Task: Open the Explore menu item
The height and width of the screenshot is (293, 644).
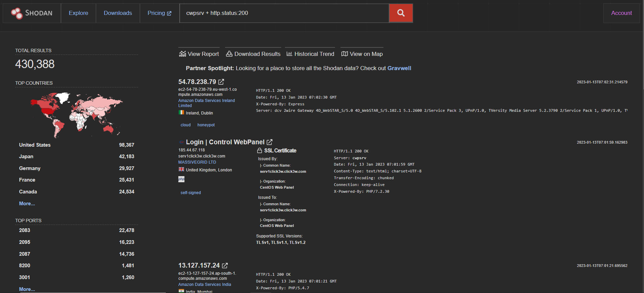Action: pos(79,13)
